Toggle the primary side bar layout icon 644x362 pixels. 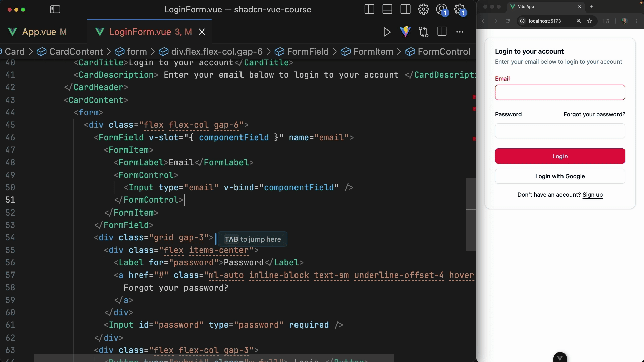369,9
